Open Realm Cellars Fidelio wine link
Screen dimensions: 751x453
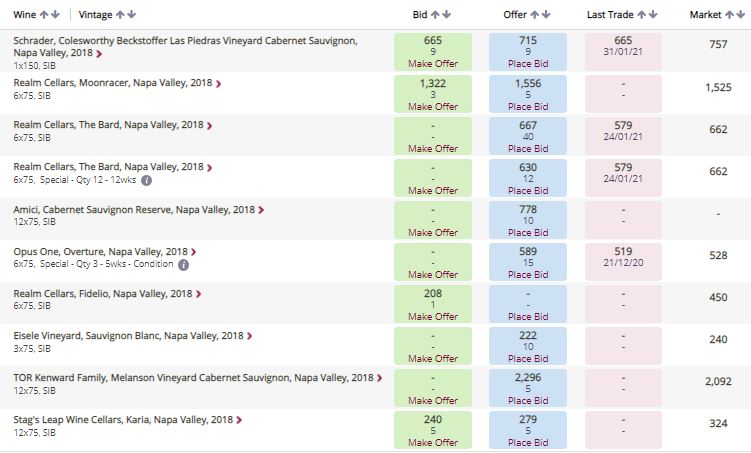102,294
